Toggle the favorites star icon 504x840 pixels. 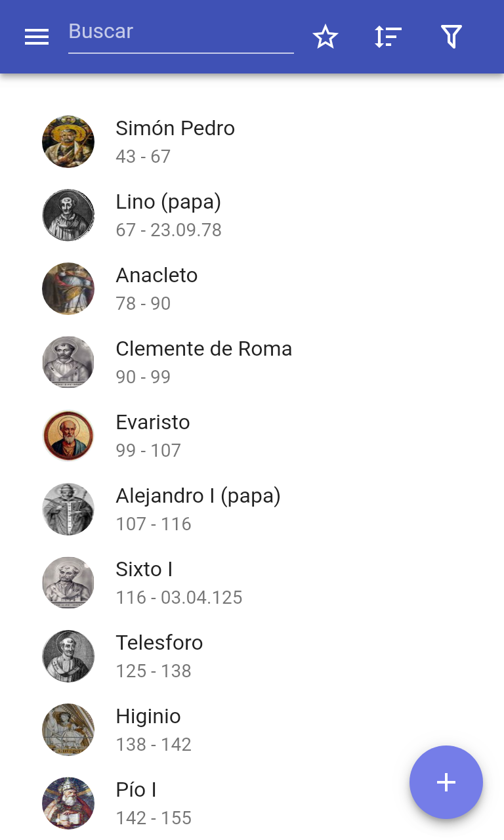point(325,37)
